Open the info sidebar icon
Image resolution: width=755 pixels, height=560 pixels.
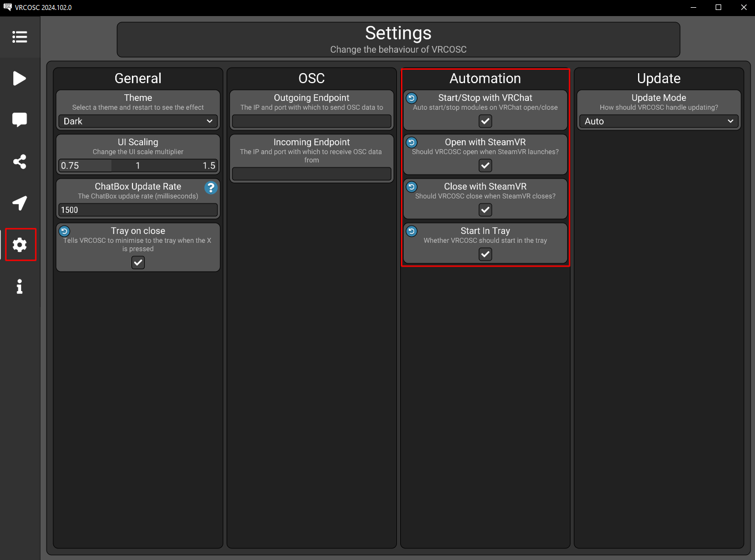20,287
